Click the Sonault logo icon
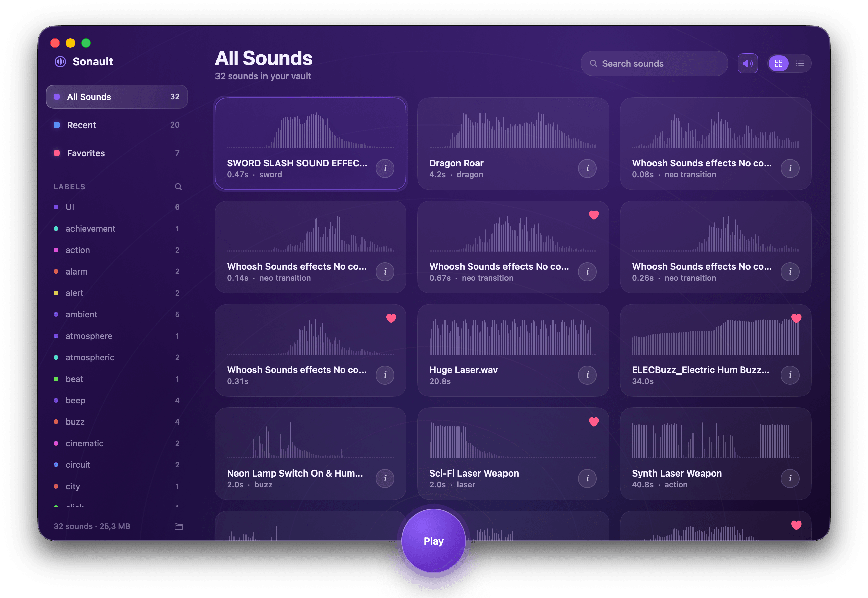The width and height of the screenshot is (868, 598). [x=60, y=62]
